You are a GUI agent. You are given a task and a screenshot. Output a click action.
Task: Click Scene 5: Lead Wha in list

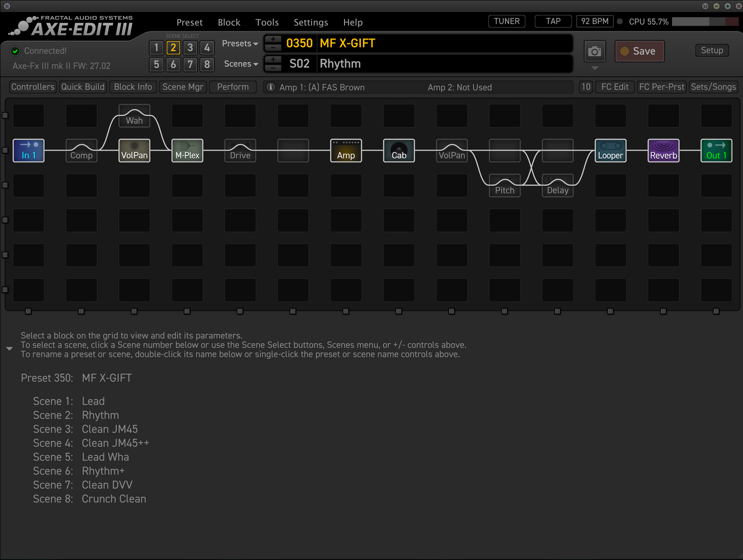click(x=81, y=457)
